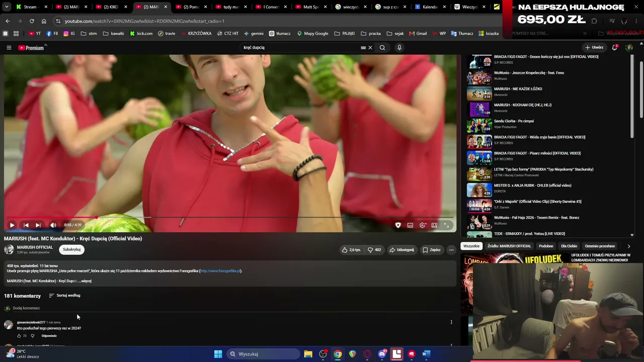Screen dimensions: 644x362
Task: Select the Wszystkie filter chip
Action: [471, 246]
